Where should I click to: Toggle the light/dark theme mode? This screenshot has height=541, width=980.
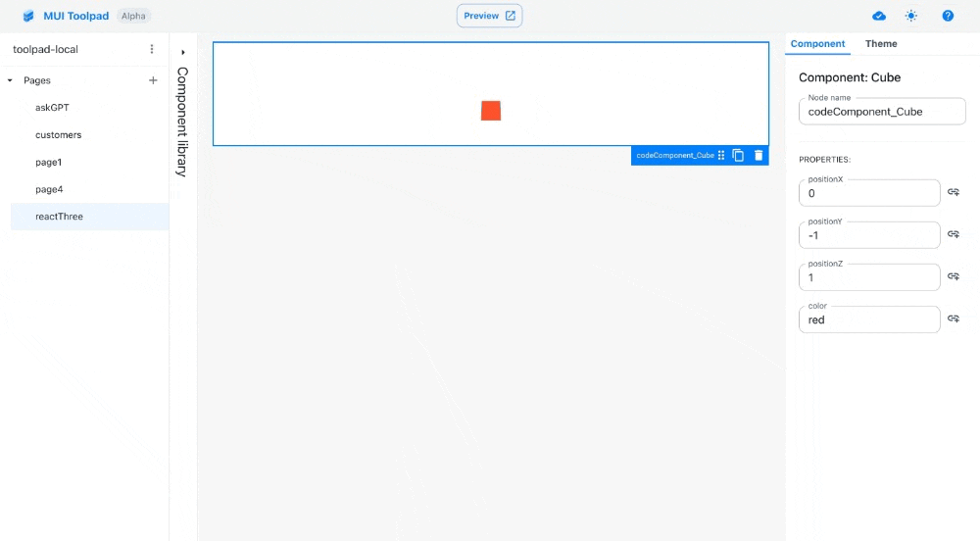[912, 16]
